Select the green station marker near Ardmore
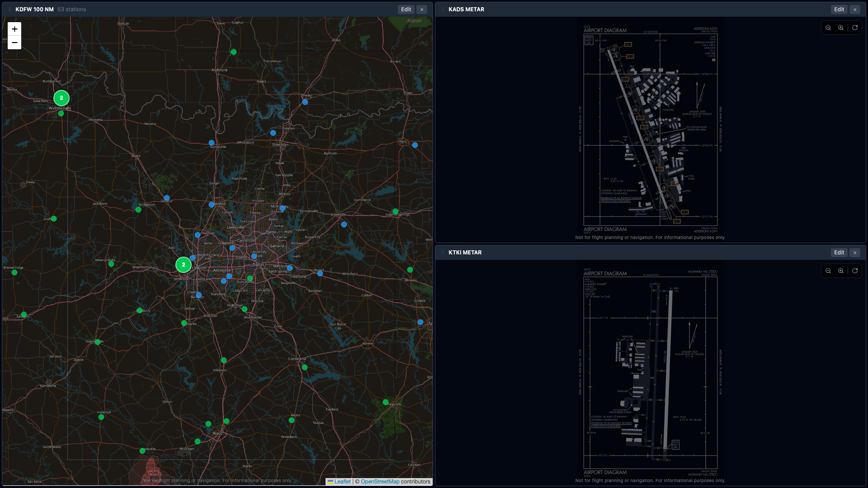Viewport: 868px width, 488px height. pos(234,52)
